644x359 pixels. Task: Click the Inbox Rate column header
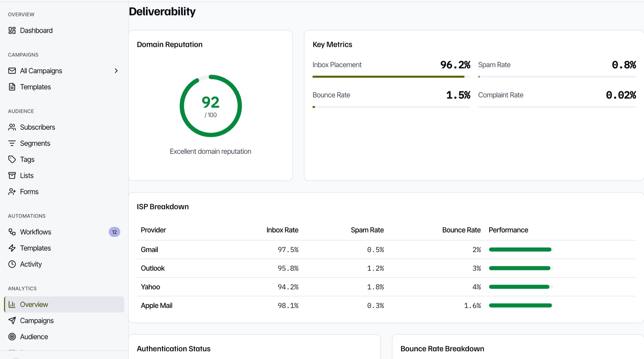282,230
